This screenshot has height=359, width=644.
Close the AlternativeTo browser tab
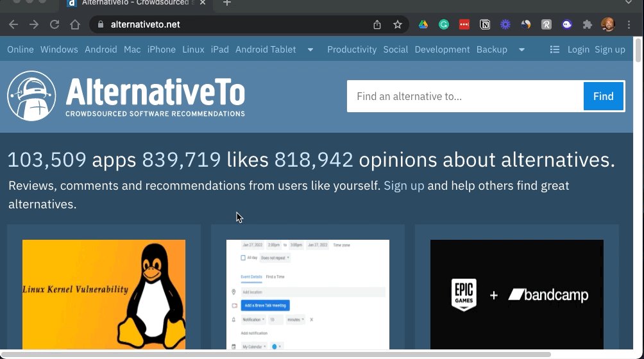203,3
